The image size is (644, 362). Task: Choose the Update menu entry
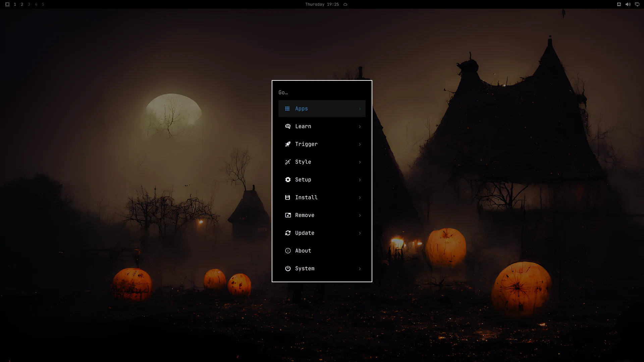pyautogui.click(x=322, y=233)
